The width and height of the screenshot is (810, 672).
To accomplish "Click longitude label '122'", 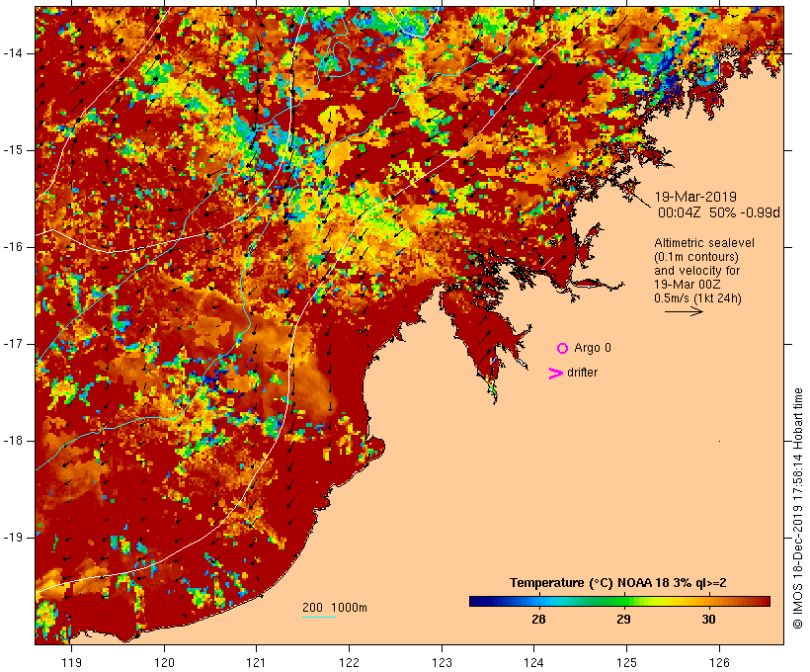I will pos(350,662).
